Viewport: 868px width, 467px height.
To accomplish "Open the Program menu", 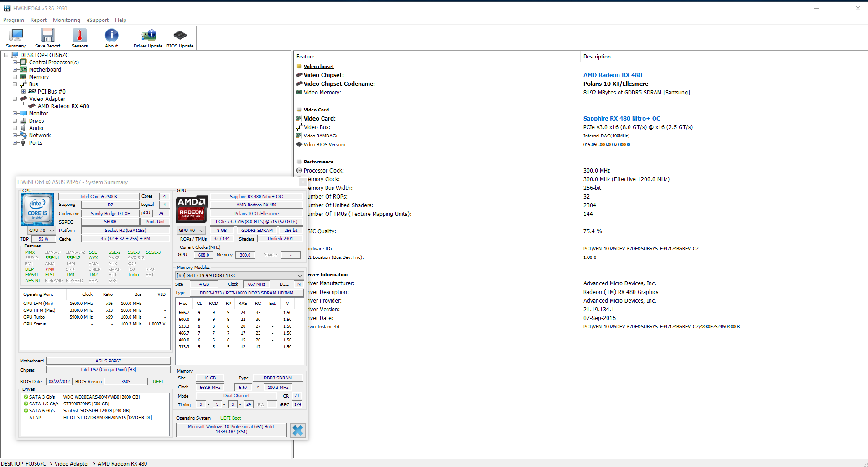I will pos(14,20).
